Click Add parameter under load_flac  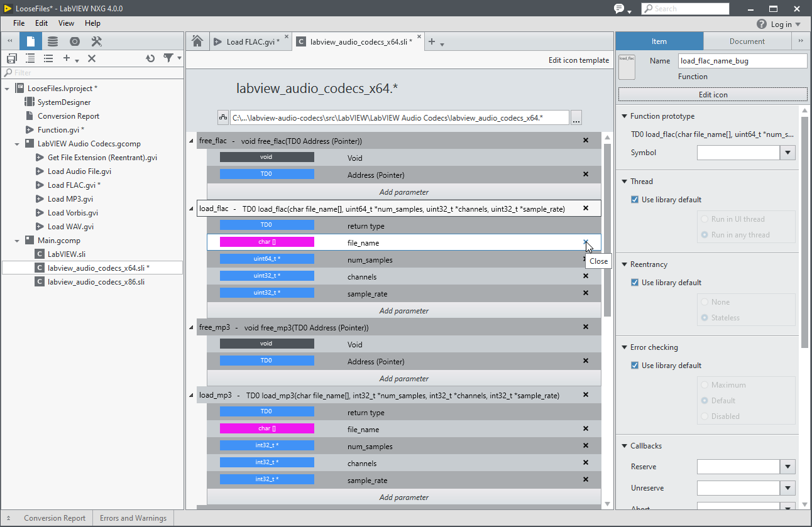pos(404,311)
